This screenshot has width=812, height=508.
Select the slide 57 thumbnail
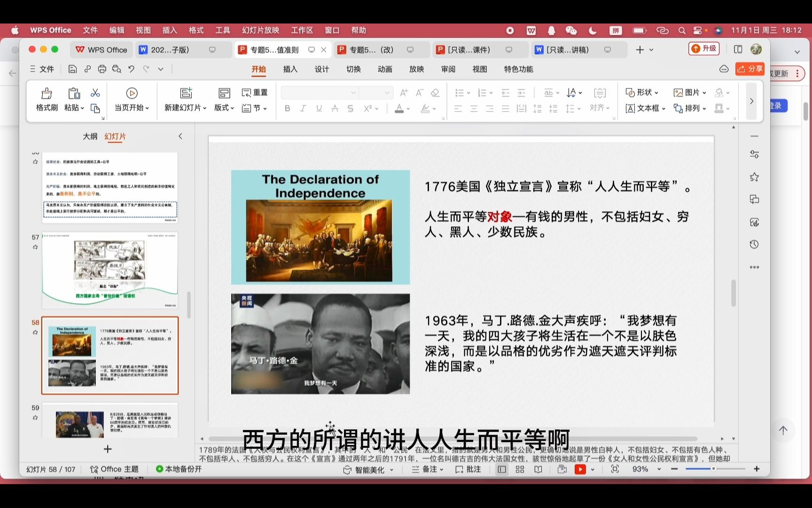coord(110,270)
